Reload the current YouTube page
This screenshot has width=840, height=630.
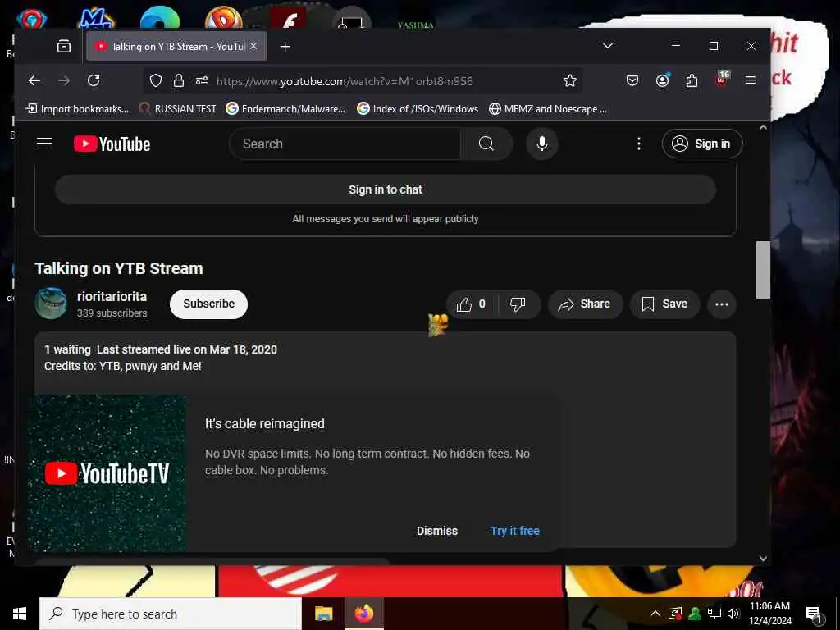94,80
